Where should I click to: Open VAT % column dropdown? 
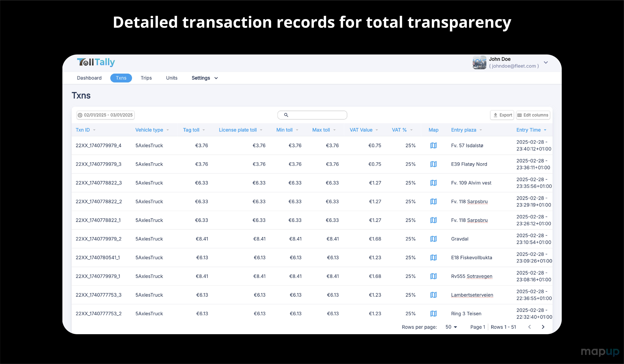coord(411,130)
